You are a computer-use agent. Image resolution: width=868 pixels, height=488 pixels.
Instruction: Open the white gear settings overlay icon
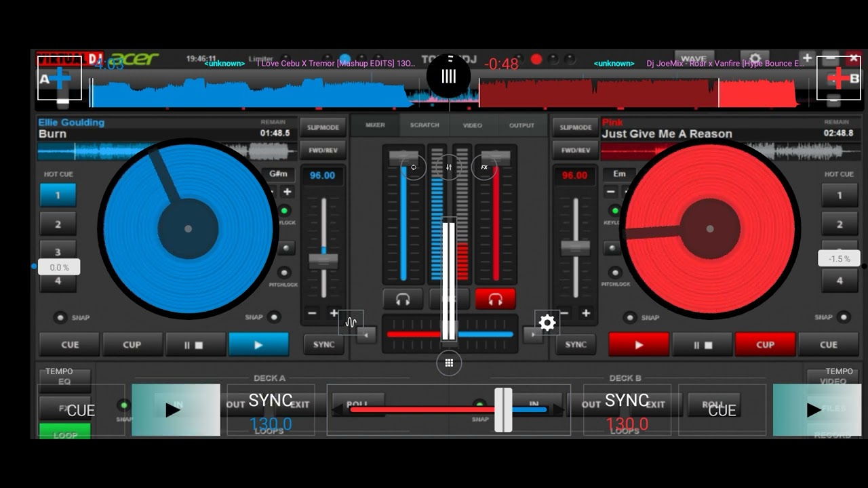click(x=547, y=323)
